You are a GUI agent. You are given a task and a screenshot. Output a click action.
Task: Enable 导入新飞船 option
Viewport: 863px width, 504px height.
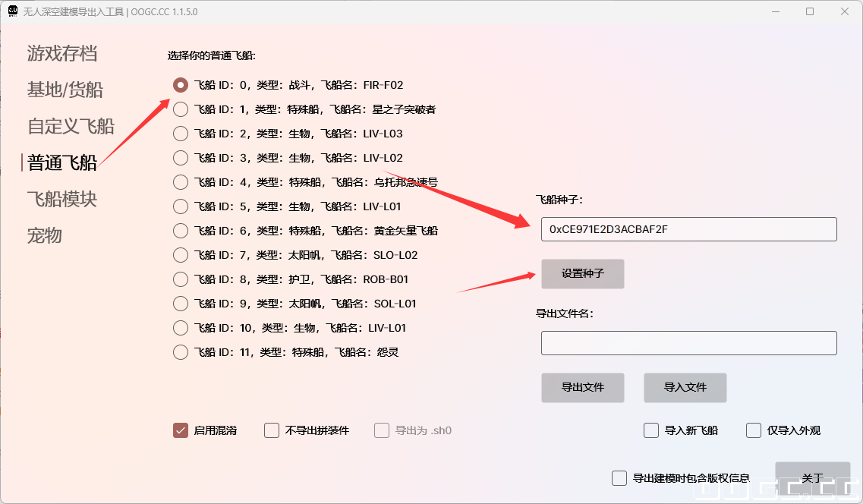[650, 430]
